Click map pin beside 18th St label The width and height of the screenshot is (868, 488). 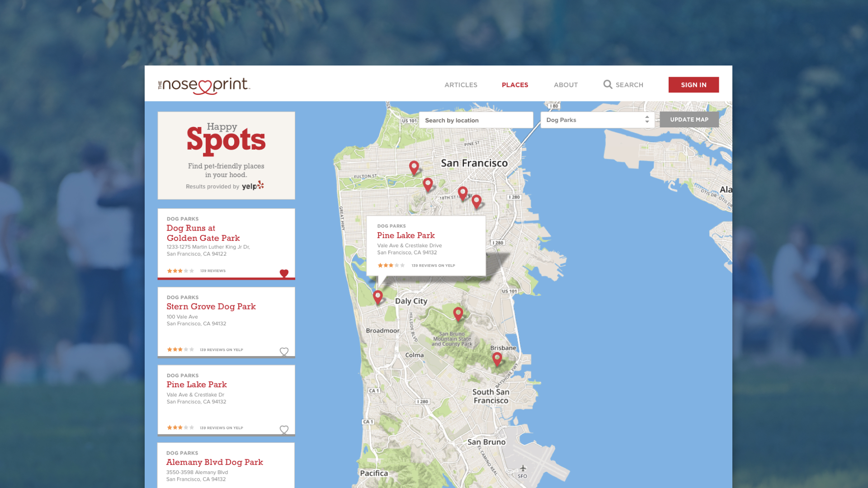(462, 193)
